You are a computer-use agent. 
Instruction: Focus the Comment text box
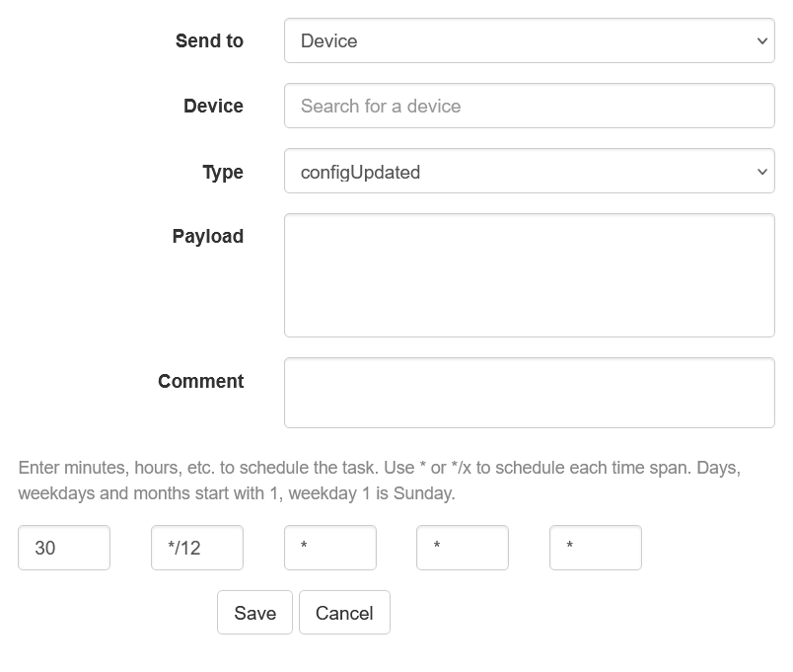click(x=529, y=393)
